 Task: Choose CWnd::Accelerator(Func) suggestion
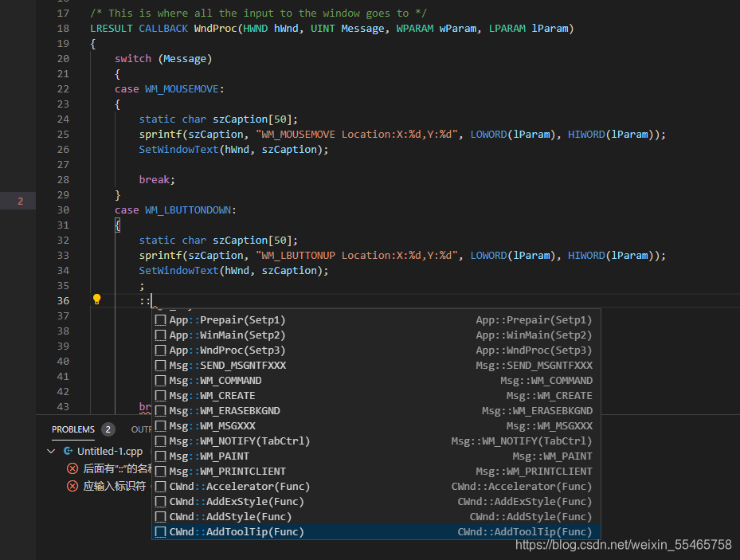pyautogui.click(x=376, y=486)
